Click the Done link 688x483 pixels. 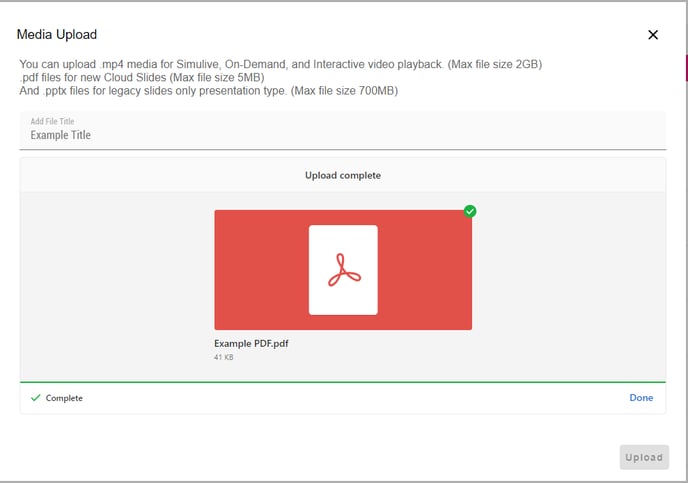point(641,397)
